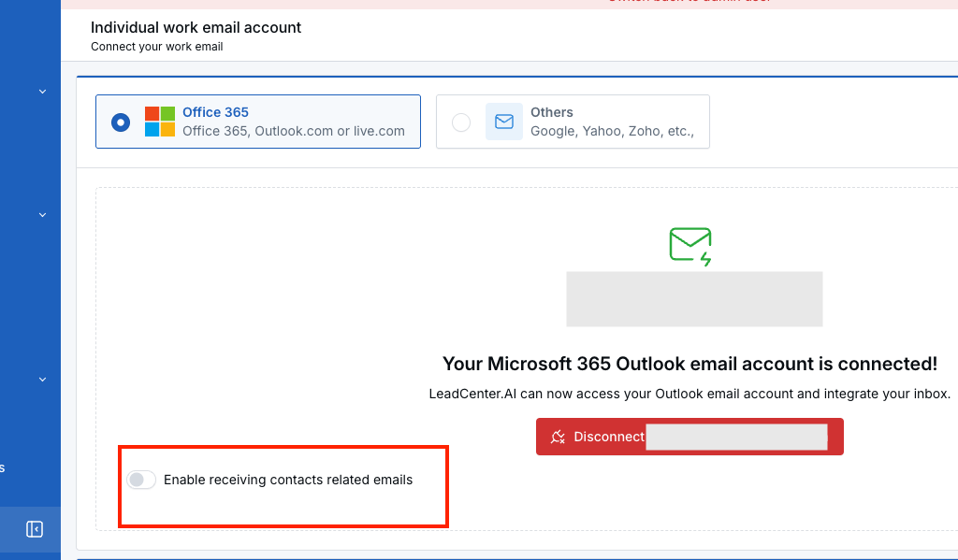Click the Microsoft Office 365 logo icon
Viewport: 958px width, 560px height.
pos(160,122)
